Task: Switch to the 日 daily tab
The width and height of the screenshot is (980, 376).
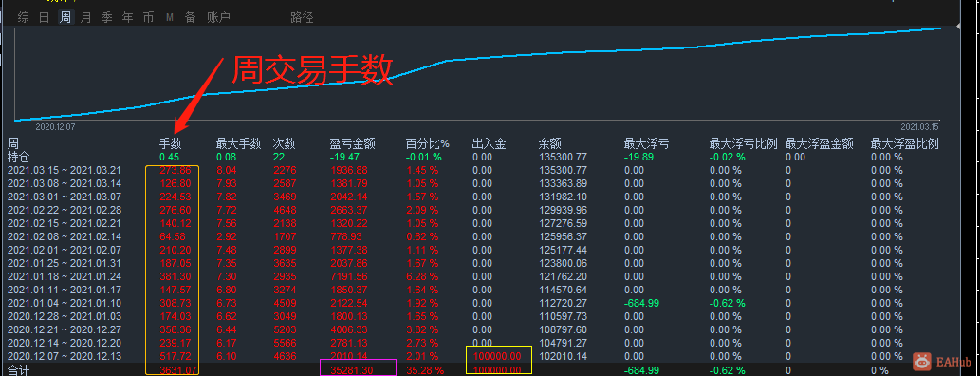Action: [44, 17]
